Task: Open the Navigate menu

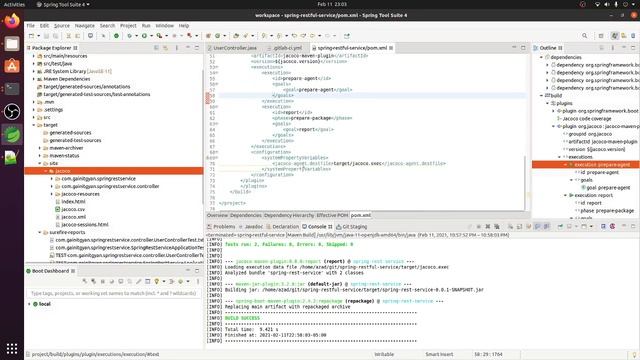Action: click(x=84, y=25)
